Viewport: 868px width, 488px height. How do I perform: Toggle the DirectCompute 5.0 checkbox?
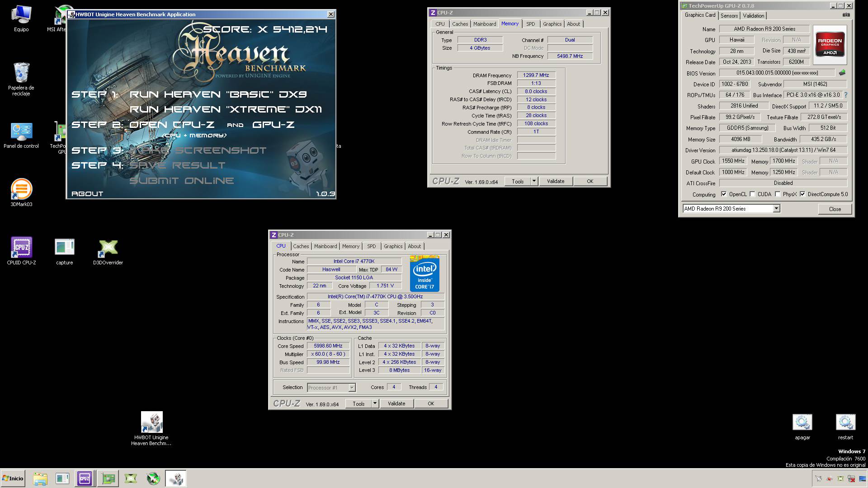click(x=802, y=194)
